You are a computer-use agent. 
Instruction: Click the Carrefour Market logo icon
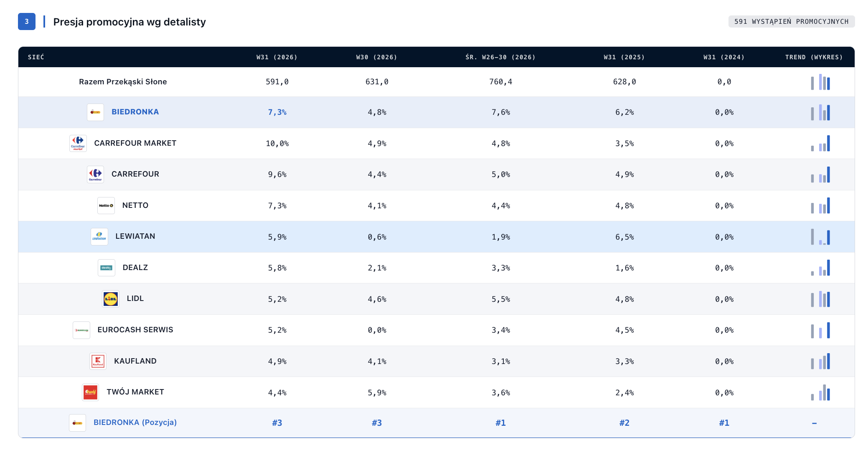tap(78, 143)
